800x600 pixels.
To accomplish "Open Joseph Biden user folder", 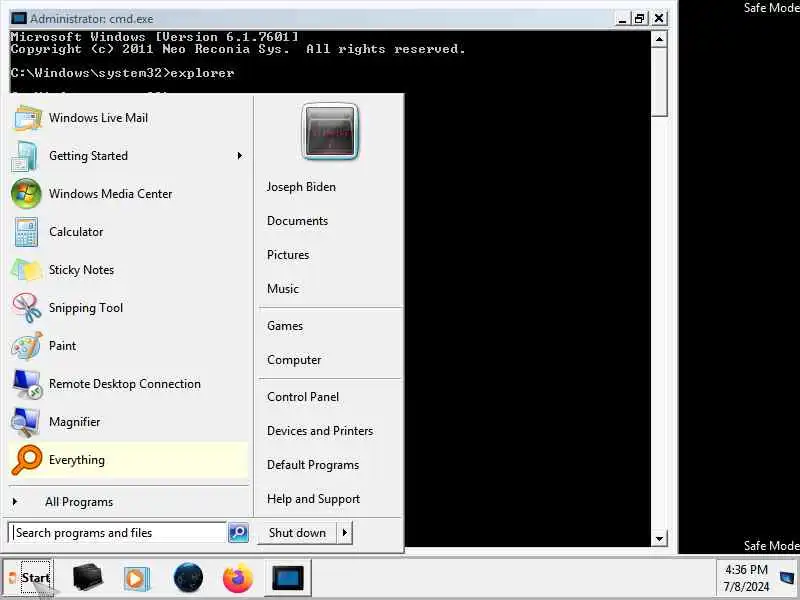I will tap(301, 187).
